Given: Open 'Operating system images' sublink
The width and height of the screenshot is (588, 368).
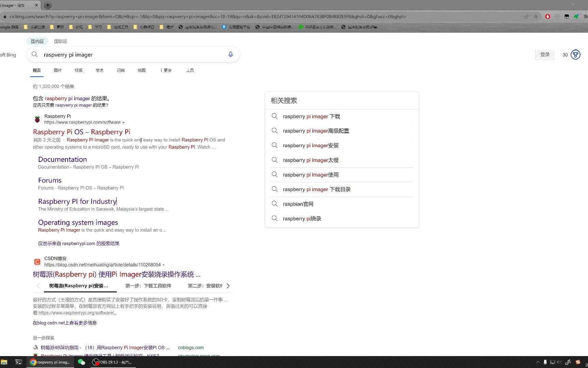Looking at the screenshot, I should click(x=78, y=223).
